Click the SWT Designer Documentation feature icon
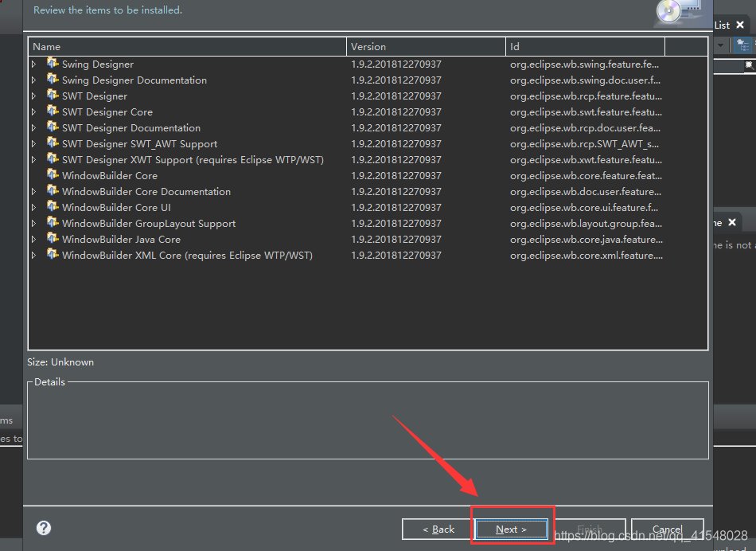This screenshot has width=756, height=551. tap(53, 127)
